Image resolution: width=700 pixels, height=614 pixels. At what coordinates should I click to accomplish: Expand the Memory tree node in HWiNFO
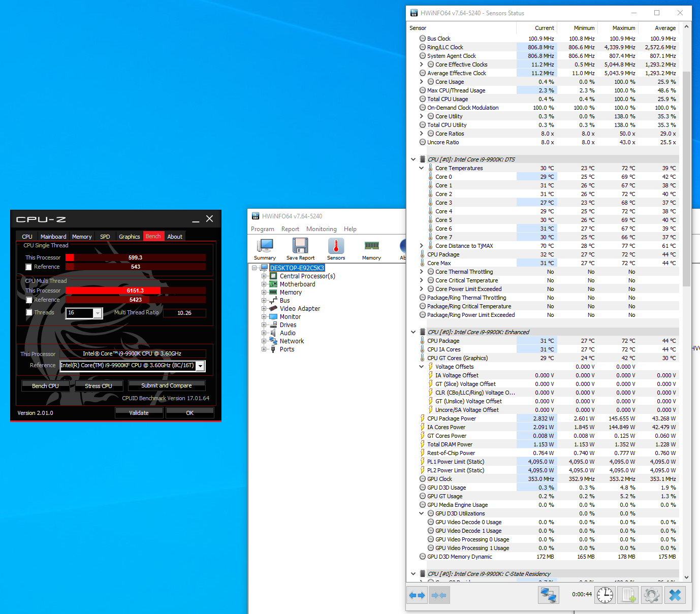[x=264, y=293]
